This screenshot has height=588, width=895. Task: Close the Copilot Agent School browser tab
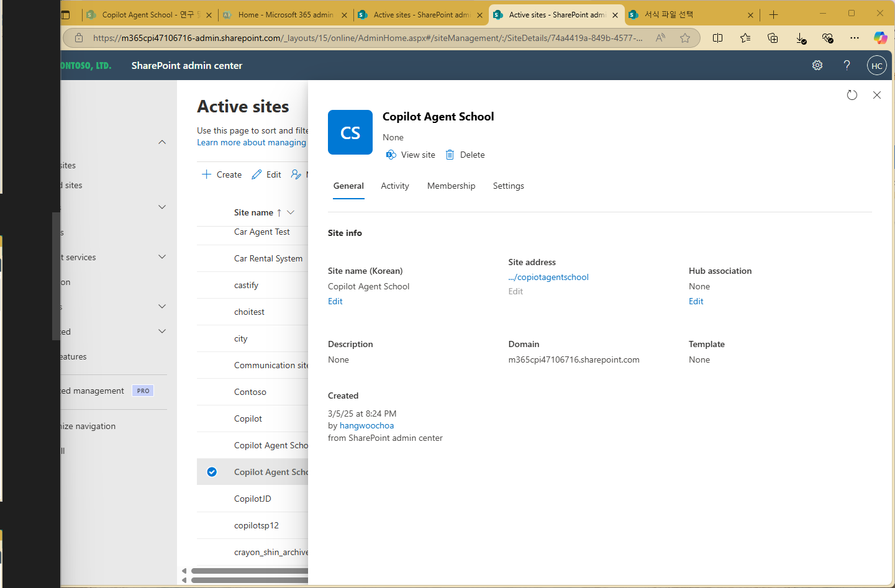pyautogui.click(x=209, y=15)
